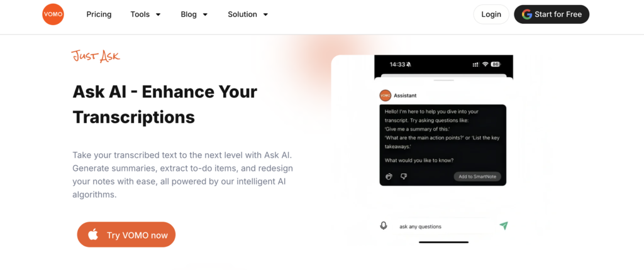Click the silent bell icon beside 14:33

pos(409,65)
